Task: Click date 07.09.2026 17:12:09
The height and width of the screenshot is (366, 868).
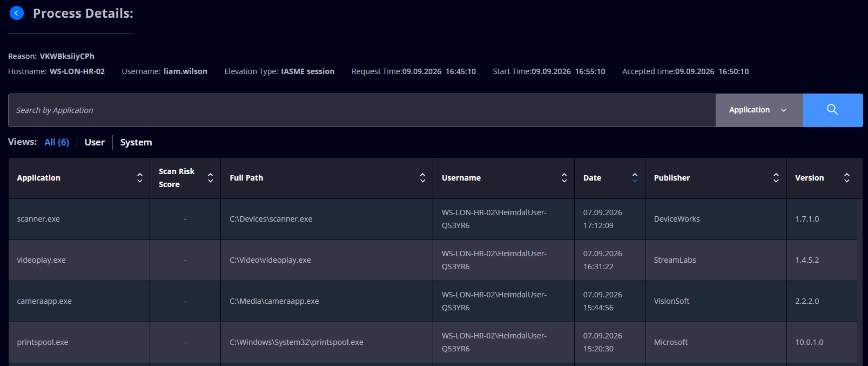Action: (x=603, y=219)
